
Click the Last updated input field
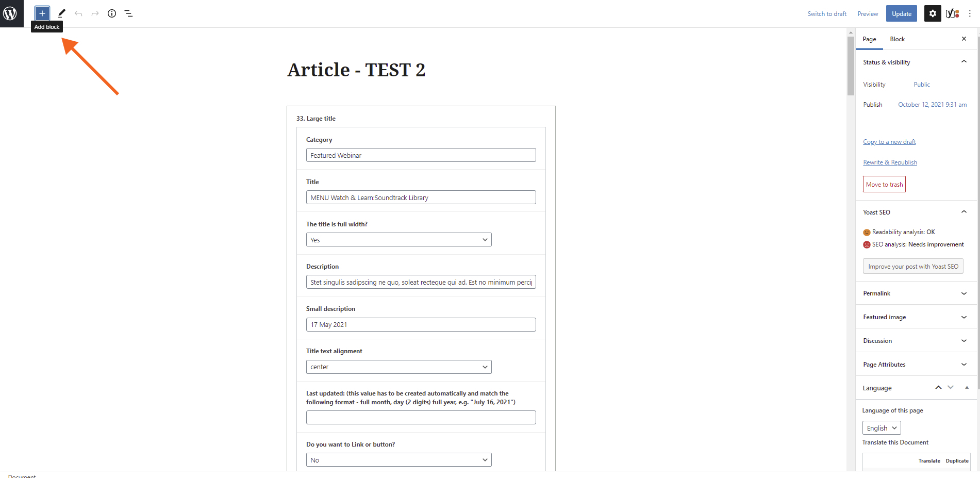[x=421, y=417]
